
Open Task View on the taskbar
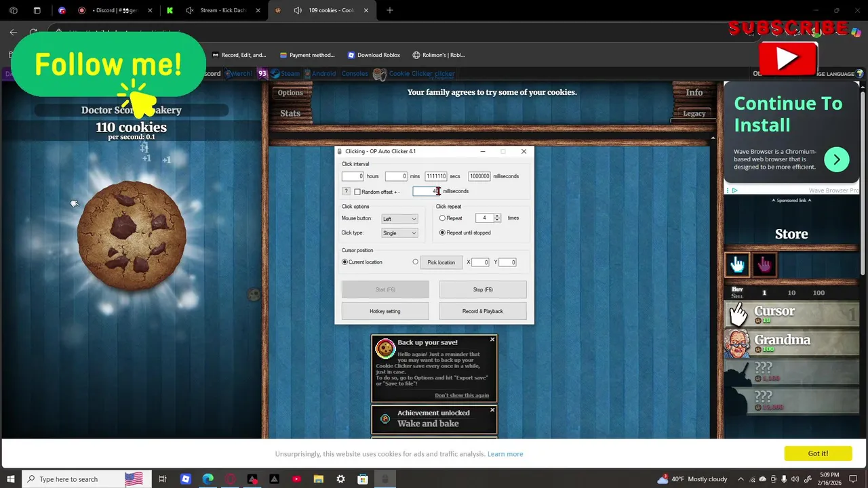click(x=163, y=479)
